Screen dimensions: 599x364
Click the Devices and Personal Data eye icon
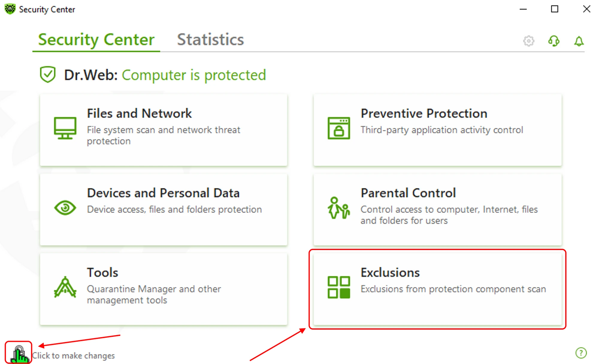click(65, 207)
